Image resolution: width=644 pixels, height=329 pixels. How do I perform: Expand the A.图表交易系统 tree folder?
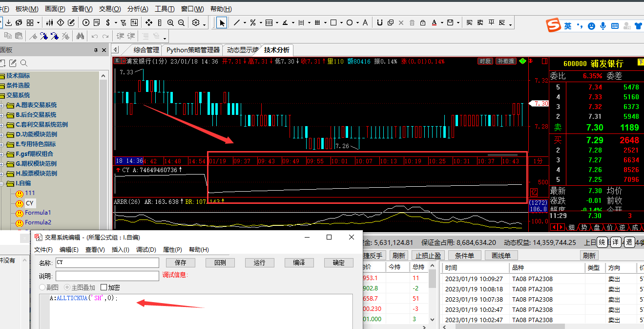tap(2, 105)
